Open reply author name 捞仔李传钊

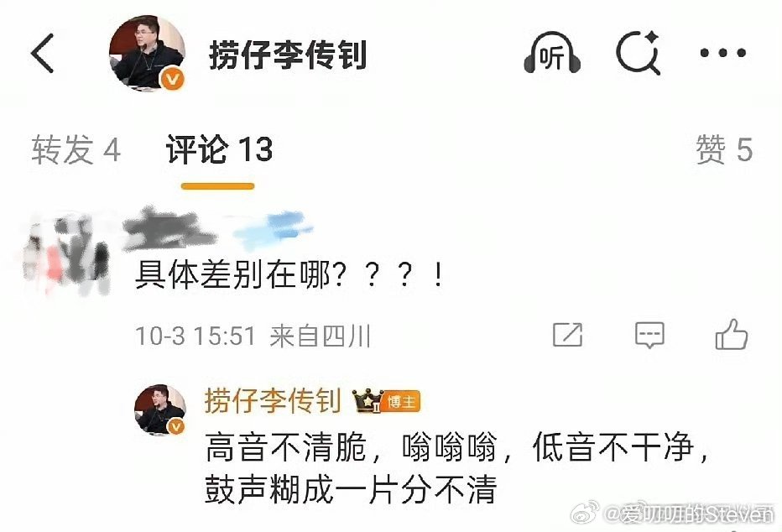coord(273,400)
